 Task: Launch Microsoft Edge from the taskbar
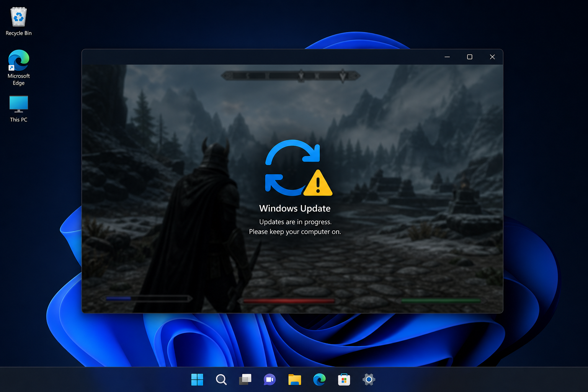(319, 379)
